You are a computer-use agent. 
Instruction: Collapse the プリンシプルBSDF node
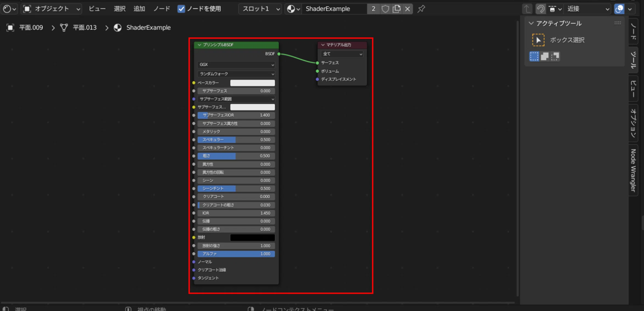pos(199,45)
